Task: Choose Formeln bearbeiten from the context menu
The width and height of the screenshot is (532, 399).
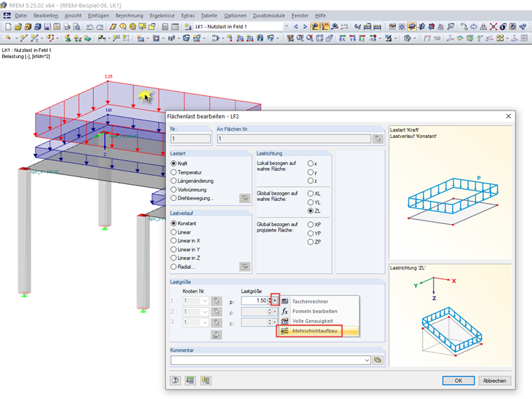Action: point(318,311)
